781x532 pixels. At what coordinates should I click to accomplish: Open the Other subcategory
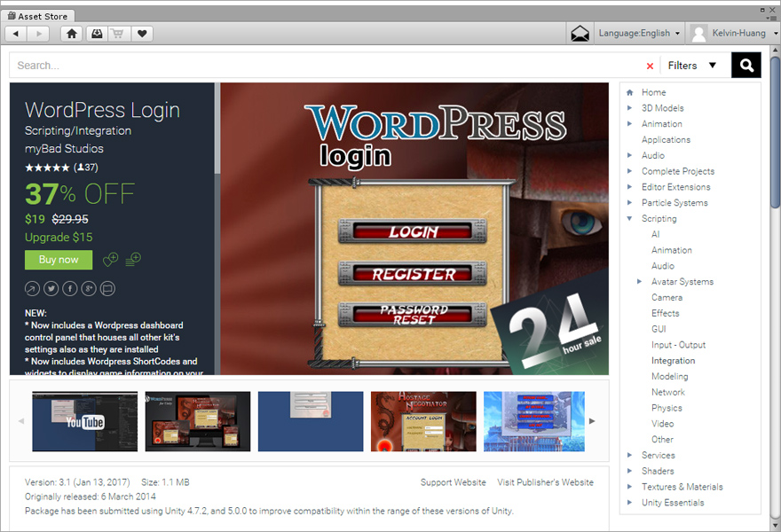tap(662, 440)
